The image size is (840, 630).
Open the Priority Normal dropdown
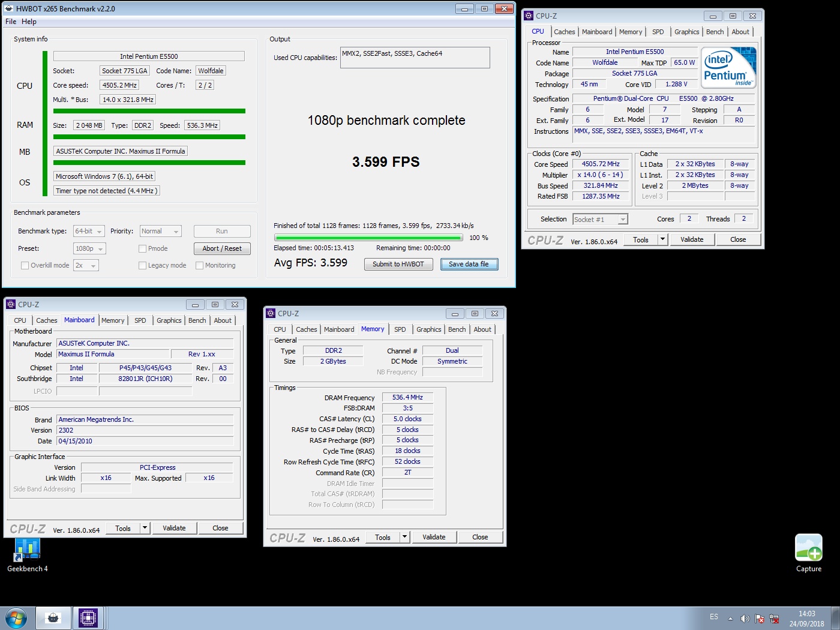[x=160, y=231]
